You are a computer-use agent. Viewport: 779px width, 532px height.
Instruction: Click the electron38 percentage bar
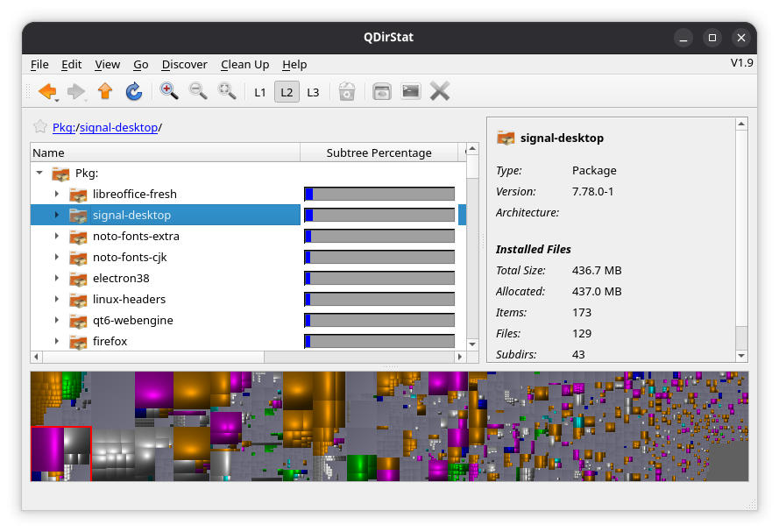pyautogui.click(x=379, y=278)
